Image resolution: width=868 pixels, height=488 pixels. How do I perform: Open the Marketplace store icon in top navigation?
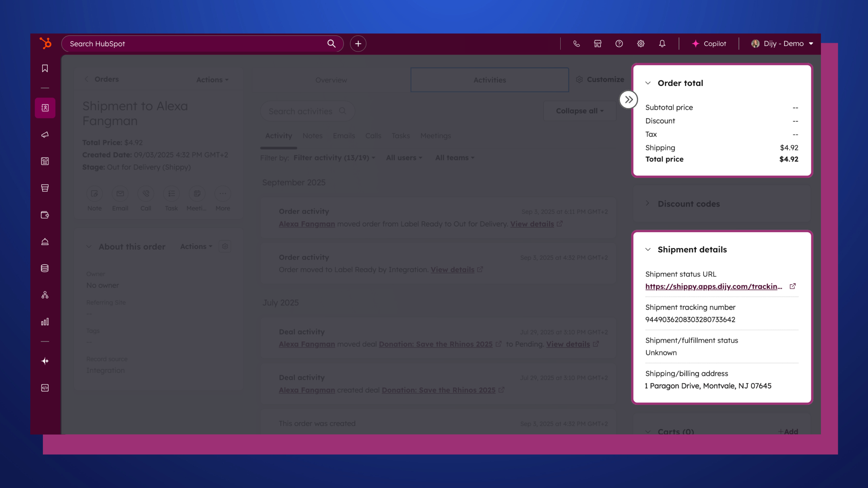click(x=597, y=44)
